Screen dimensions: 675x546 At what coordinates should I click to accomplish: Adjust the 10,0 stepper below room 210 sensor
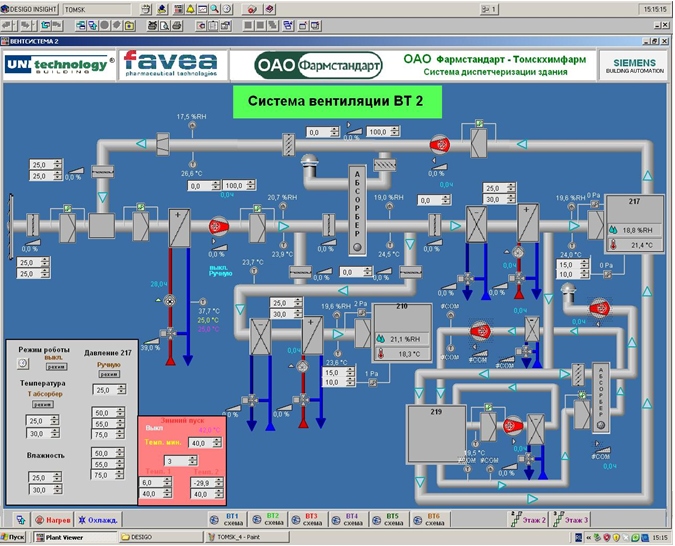pos(339,382)
